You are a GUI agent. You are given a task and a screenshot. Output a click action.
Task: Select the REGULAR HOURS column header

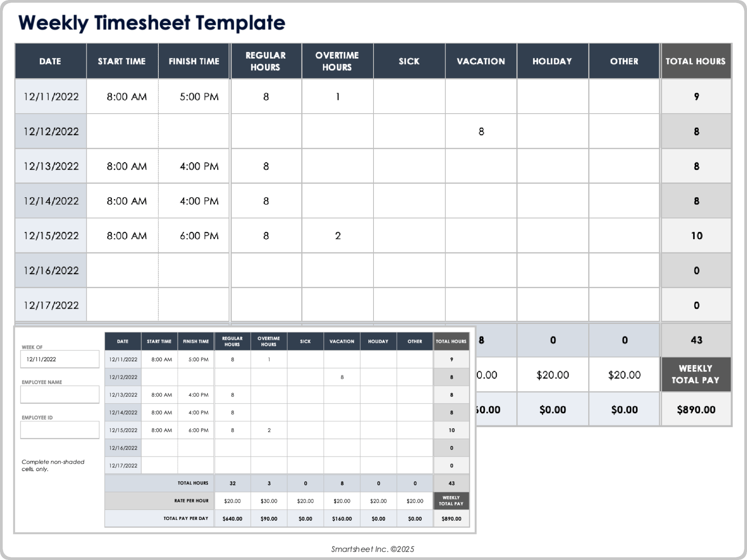pos(266,61)
